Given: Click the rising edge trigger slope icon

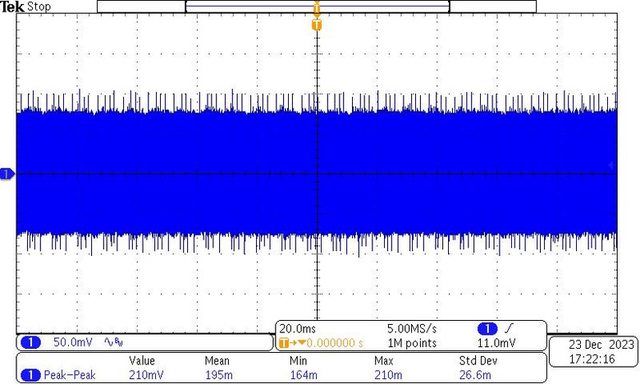Looking at the screenshot, I should 509,328.
